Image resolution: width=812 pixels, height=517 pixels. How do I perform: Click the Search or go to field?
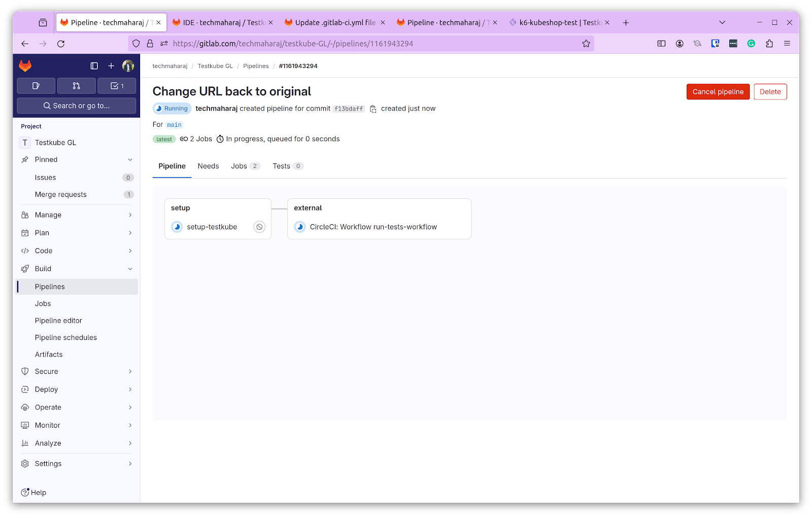(x=77, y=106)
